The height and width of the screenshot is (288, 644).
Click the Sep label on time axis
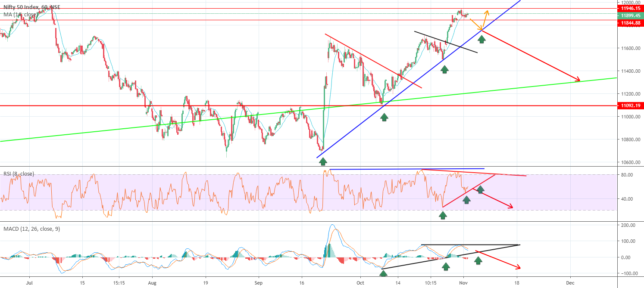point(259,283)
